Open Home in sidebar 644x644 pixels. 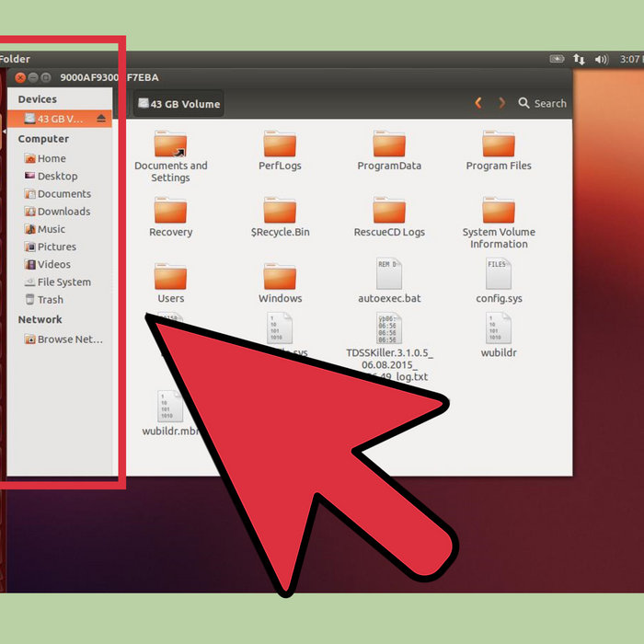click(x=45, y=158)
